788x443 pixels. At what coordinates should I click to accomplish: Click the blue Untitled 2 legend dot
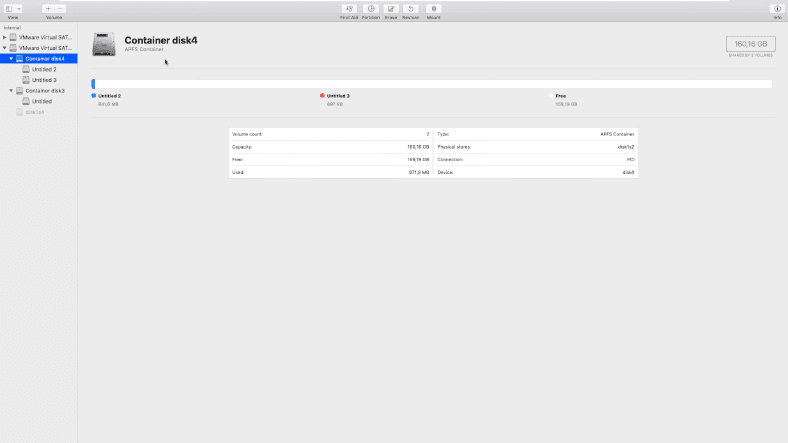[93, 95]
